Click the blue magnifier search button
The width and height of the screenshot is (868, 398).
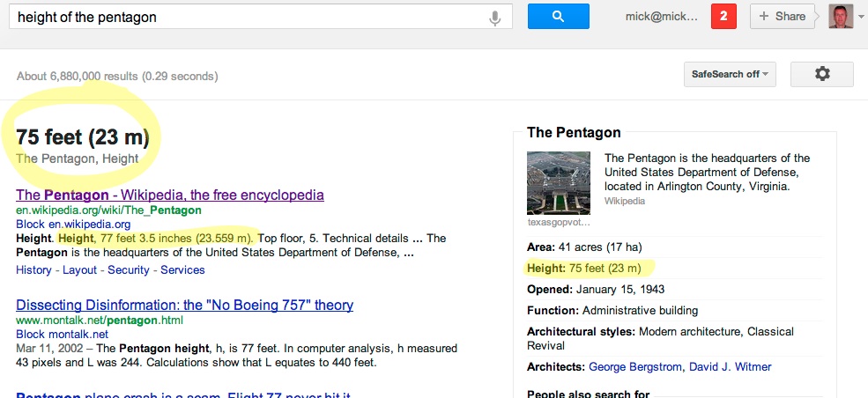tap(558, 17)
